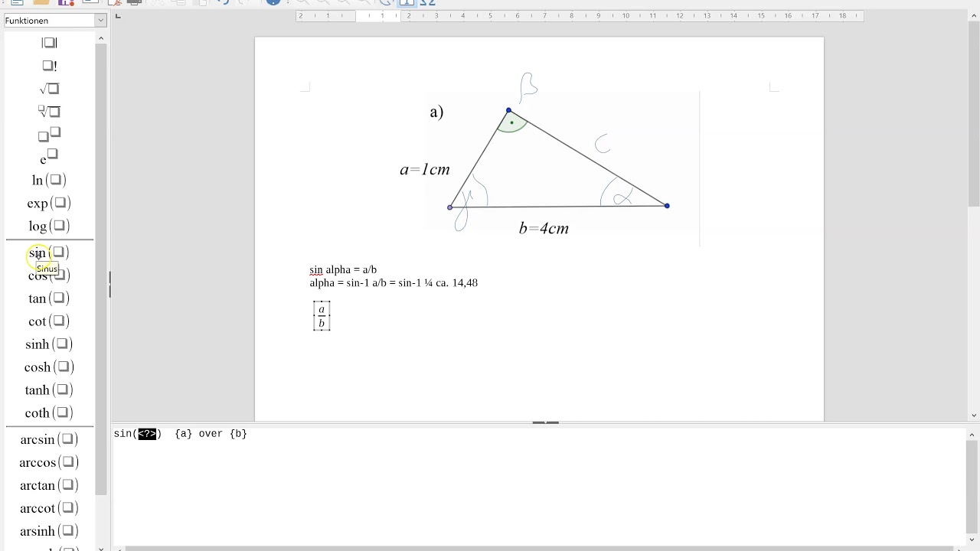Click the command window scroll-down arrow
The width and height of the screenshot is (980, 551).
pyautogui.click(x=973, y=539)
